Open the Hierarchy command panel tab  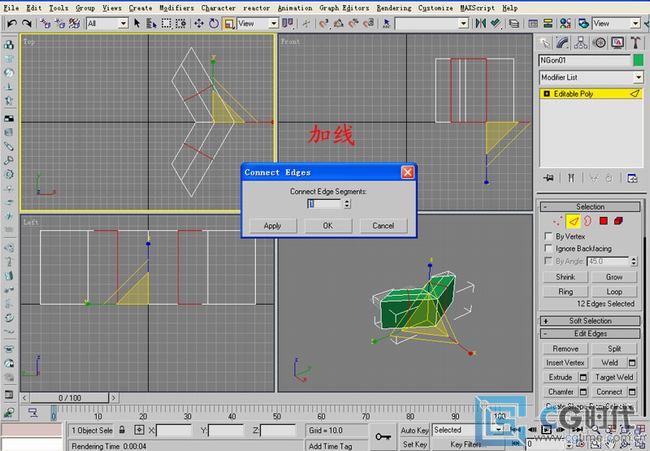click(x=581, y=43)
